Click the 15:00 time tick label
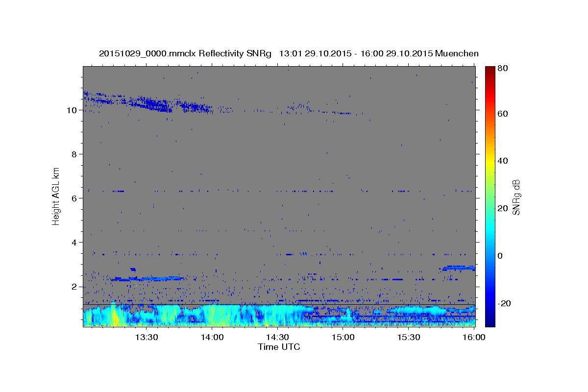Image resolution: width=588 pixels, height=392 pixels. point(343,337)
